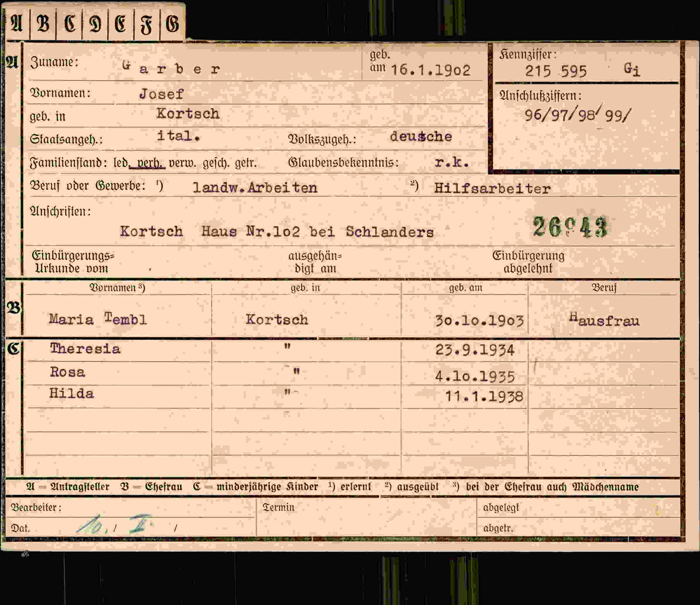Click the 'Zuname:' field label
Screen dimensions: 700x605
click(x=54, y=62)
